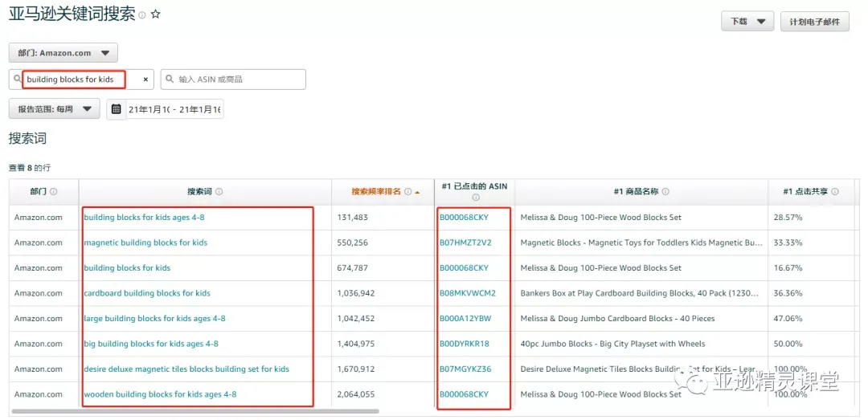This screenshot has height=420, width=868.
Task: Click the 计划电子邮件 button
Action: pos(814,22)
